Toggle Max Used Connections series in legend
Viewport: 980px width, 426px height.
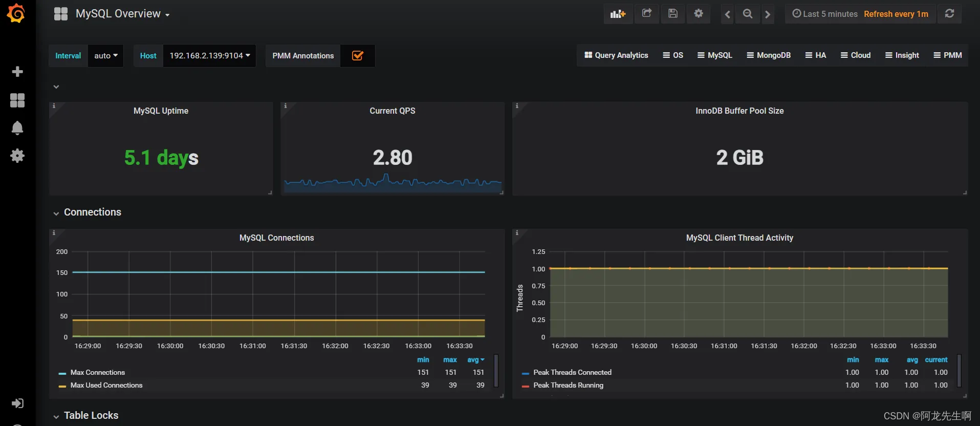click(x=106, y=385)
